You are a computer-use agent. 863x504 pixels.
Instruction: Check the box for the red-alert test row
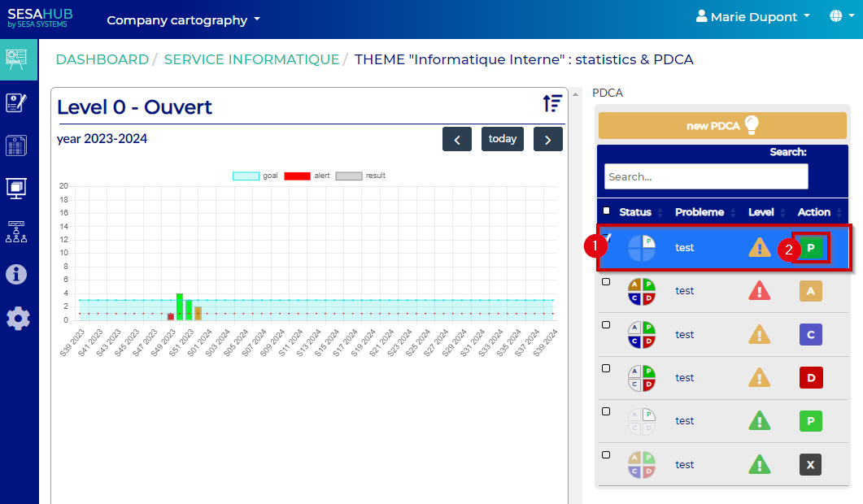click(606, 282)
